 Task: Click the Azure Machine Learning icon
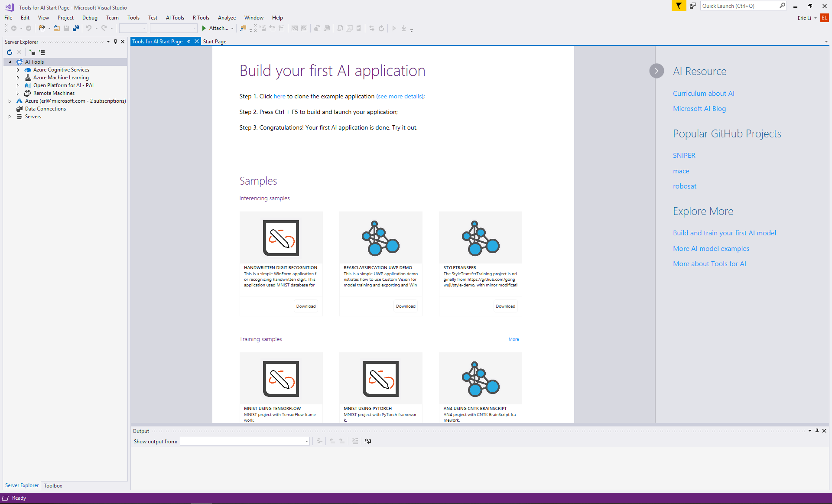coord(28,77)
